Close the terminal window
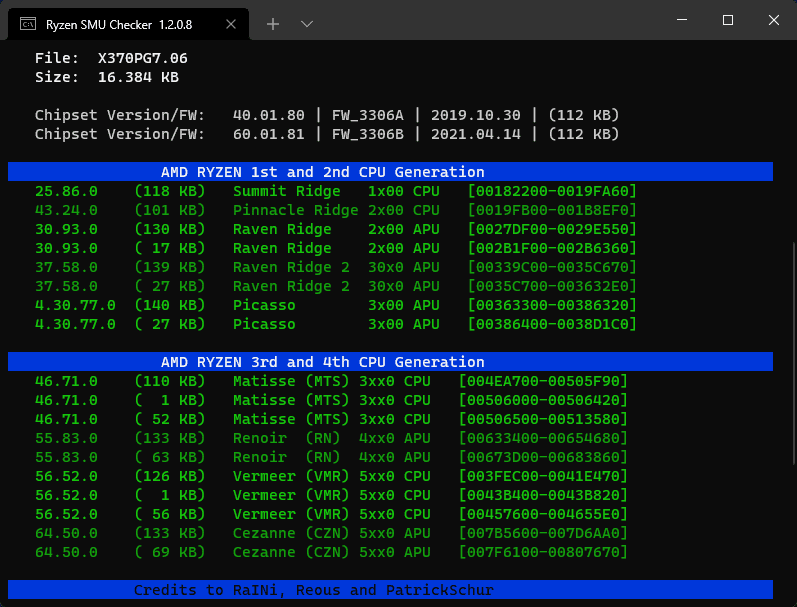Image resolution: width=797 pixels, height=607 pixels. point(774,20)
